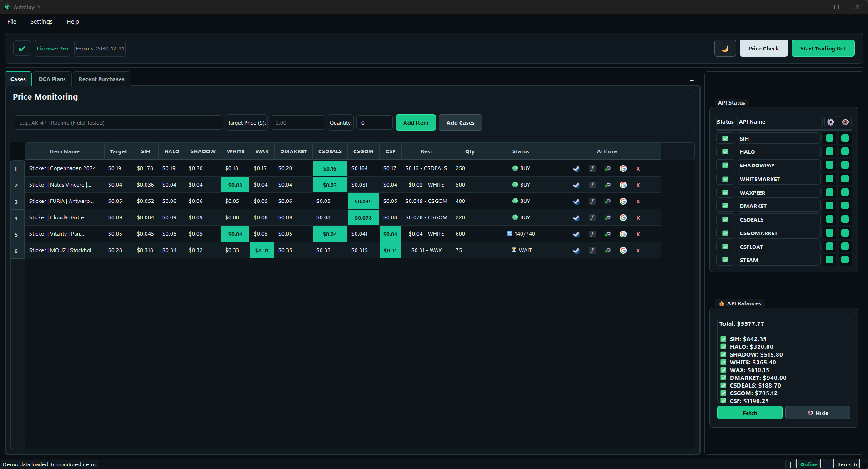The image size is (868, 469).
Task: Add a new tab with the plus icon
Action: (x=692, y=80)
